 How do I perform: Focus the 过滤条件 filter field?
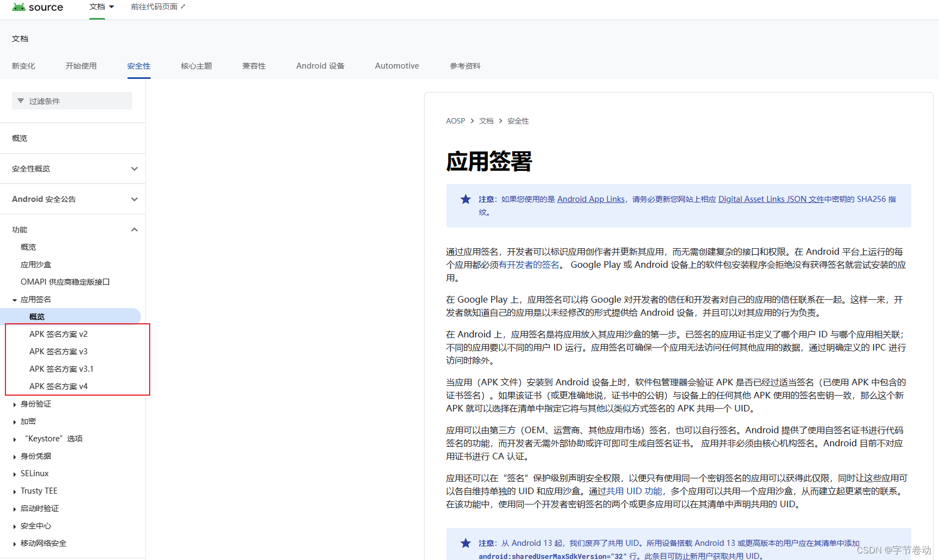(x=72, y=101)
